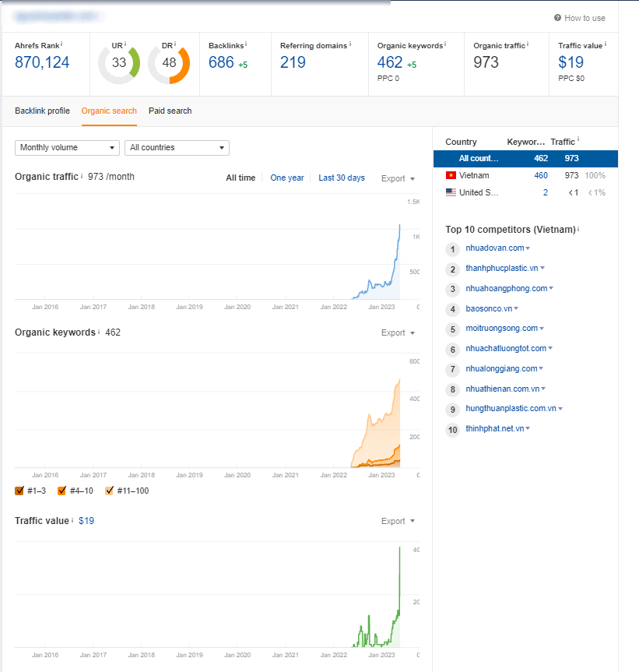Click the Vietnam flag icon in country table
The image size is (639, 672).
pos(450,176)
